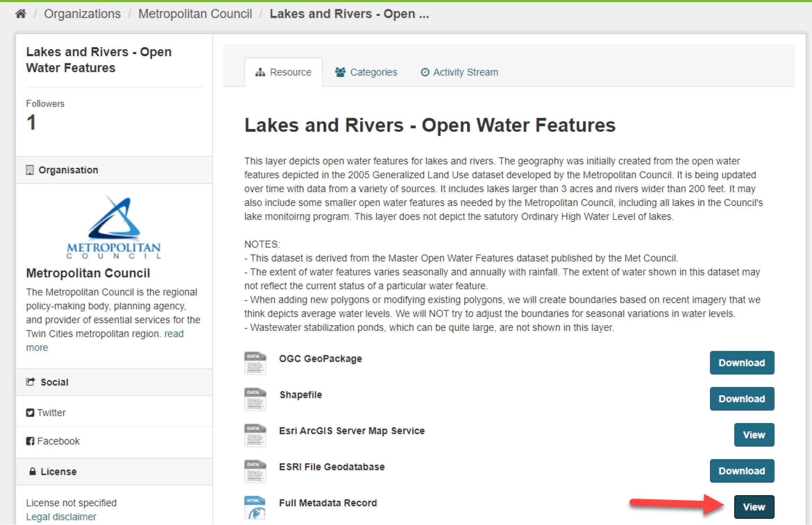
Task: Click read more link for Metropolitan Council
Action: (x=174, y=334)
